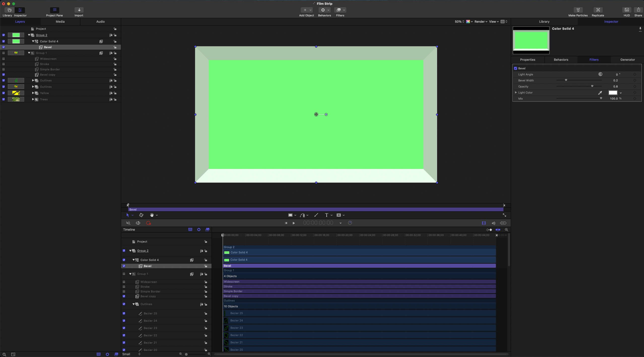Toggle visibility of Trees group
Screen dimensions: 644x357
[4, 99]
